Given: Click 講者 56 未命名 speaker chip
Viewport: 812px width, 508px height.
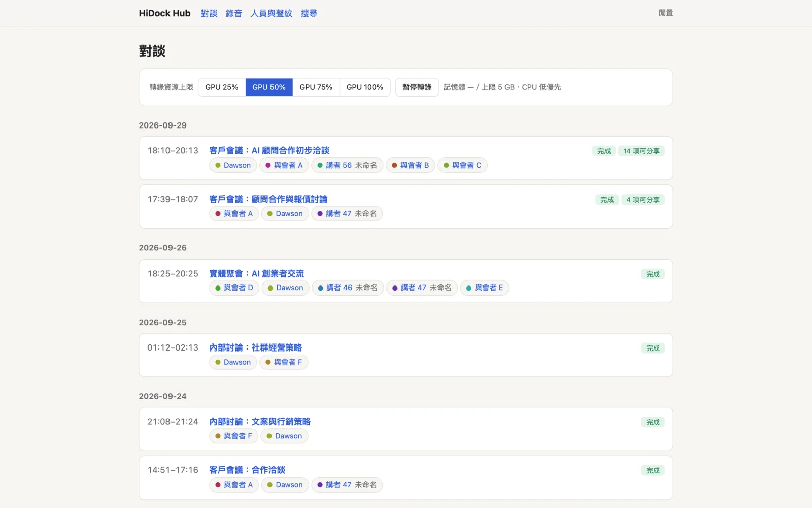Looking at the screenshot, I should point(347,165).
